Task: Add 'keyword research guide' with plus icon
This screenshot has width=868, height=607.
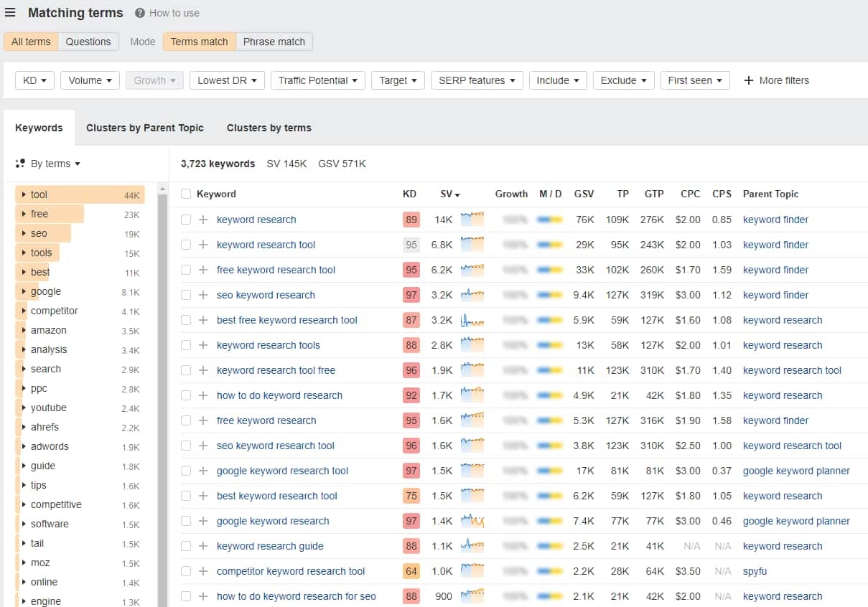Action: click(x=203, y=546)
